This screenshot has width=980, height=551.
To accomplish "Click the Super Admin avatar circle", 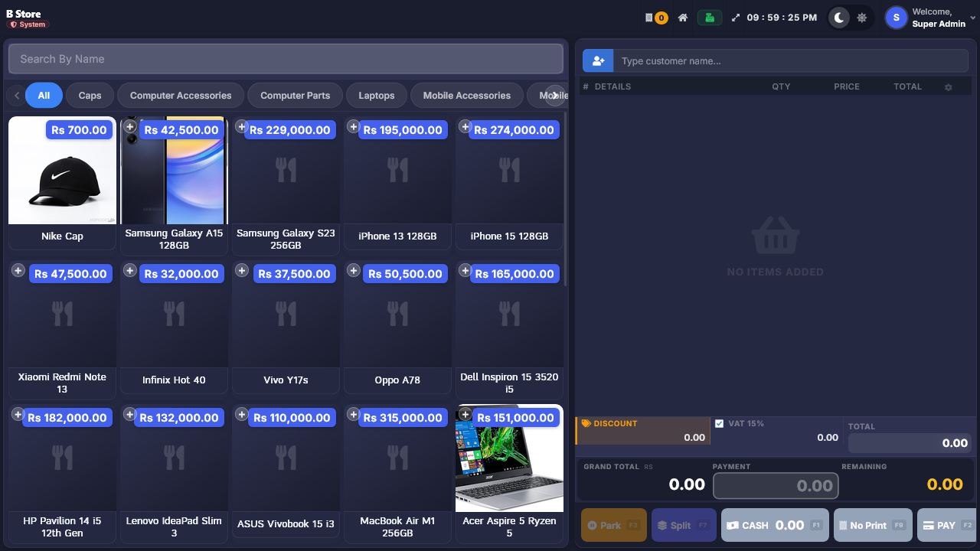I will tap(896, 18).
